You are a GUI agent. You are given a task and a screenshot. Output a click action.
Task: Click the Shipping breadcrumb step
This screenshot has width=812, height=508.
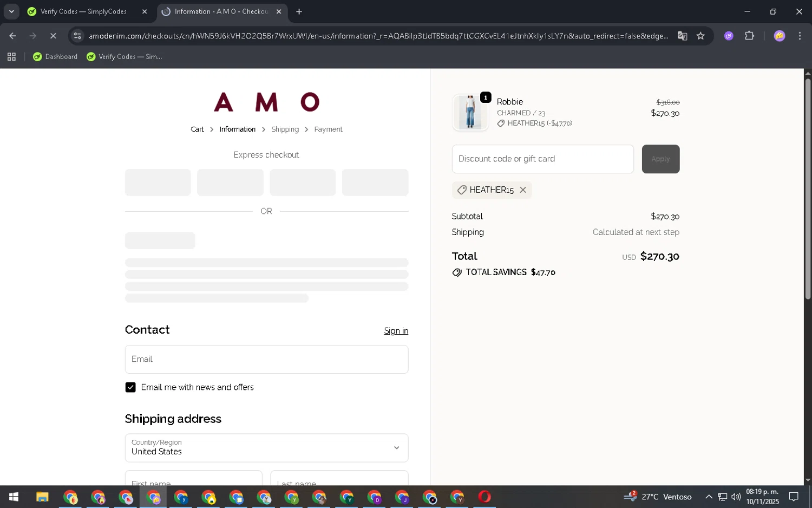285,129
